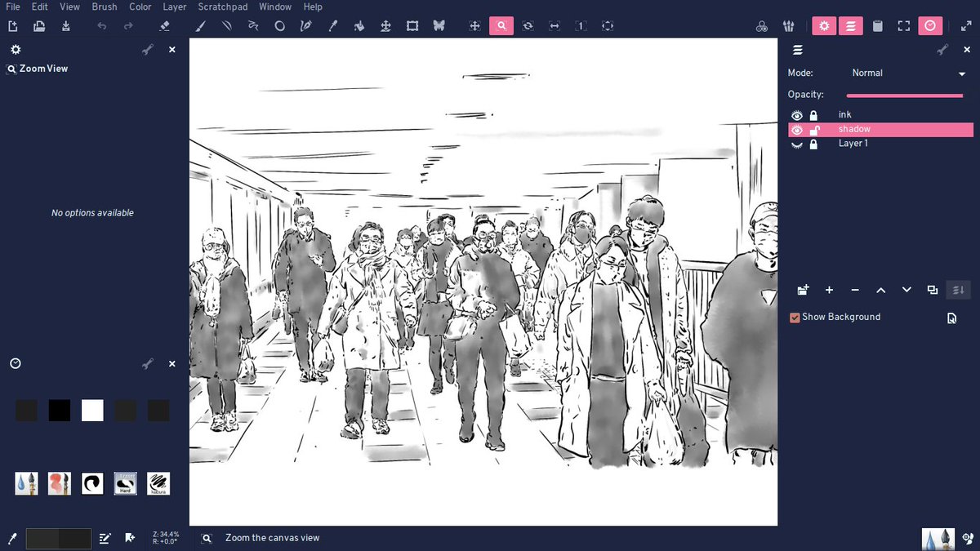The height and width of the screenshot is (551, 980).
Task: Merge layer down button
Action: pos(958,290)
